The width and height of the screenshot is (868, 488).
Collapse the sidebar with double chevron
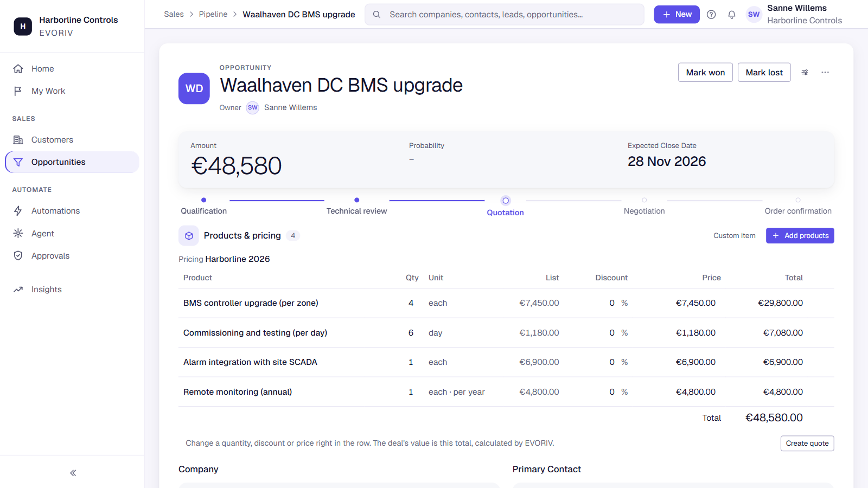coord(73,473)
